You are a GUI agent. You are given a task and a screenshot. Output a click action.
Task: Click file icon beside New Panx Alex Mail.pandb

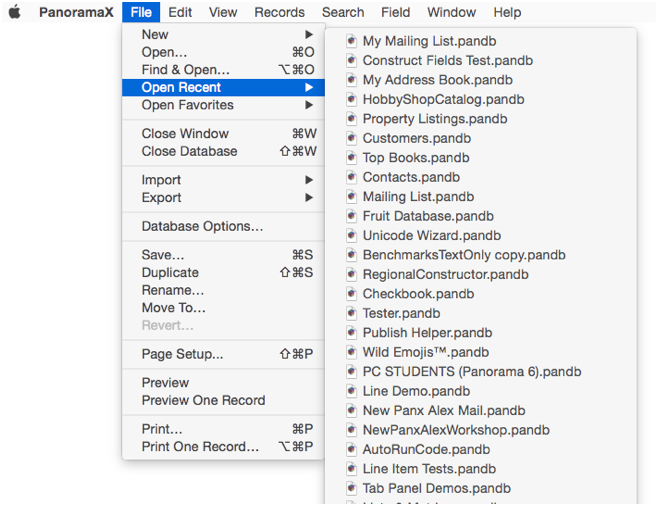351,410
